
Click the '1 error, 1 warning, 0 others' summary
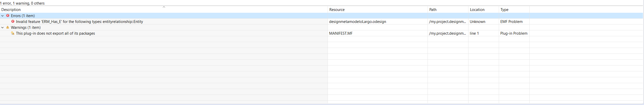22,3
